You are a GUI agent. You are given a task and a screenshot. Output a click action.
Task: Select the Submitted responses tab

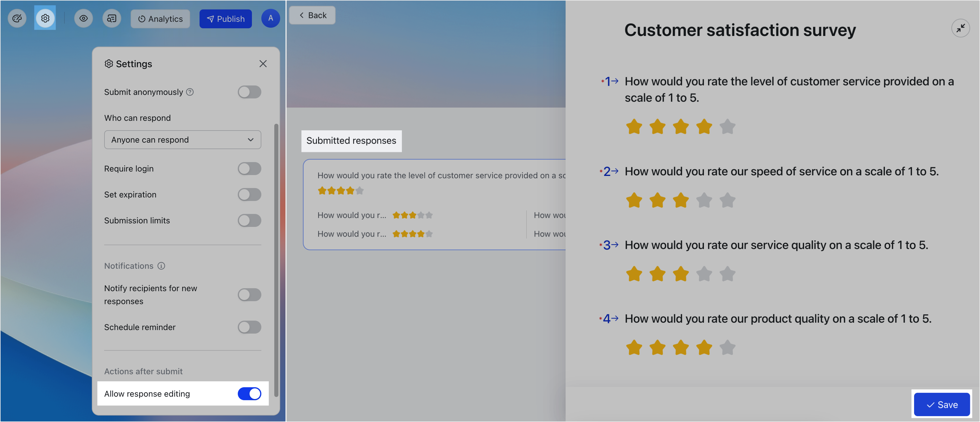[x=351, y=141]
